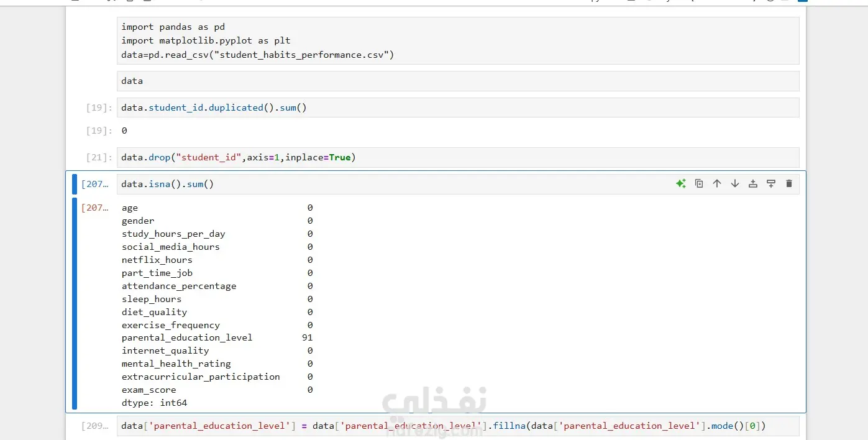Click into the import pandas code cell
868x440 pixels.
pyautogui.click(x=458, y=40)
